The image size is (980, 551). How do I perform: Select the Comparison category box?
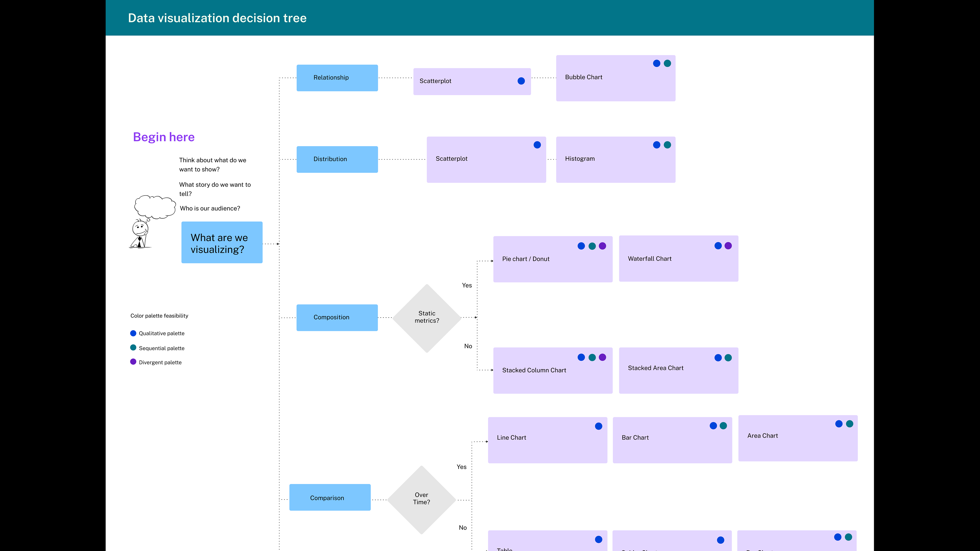click(330, 497)
